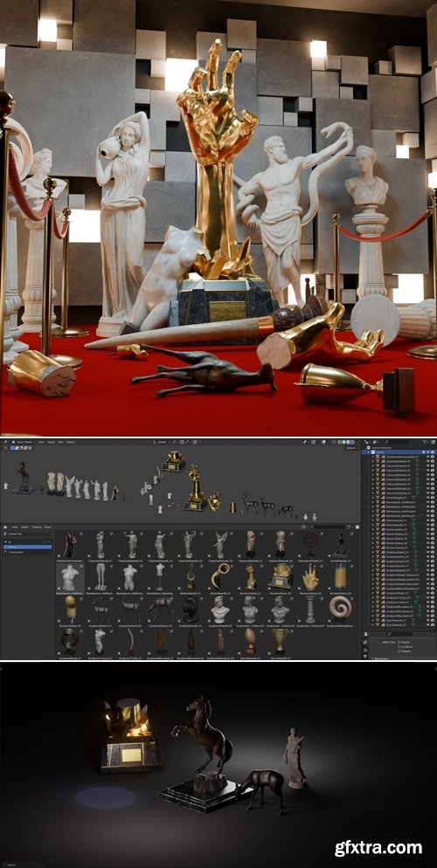The height and width of the screenshot is (868, 437).
Task: Click outliner display mode icon
Action: tap(375, 442)
